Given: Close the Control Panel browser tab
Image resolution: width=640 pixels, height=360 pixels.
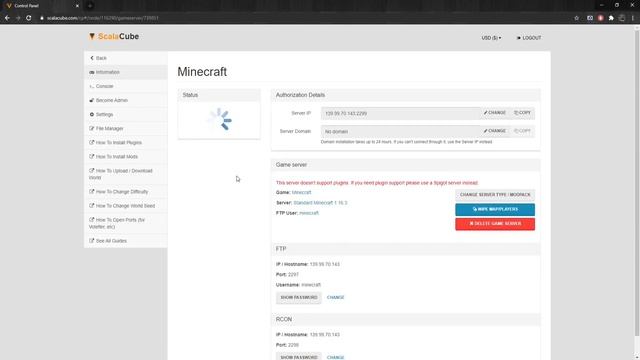Looking at the screenshot, I should coord(77,6).
